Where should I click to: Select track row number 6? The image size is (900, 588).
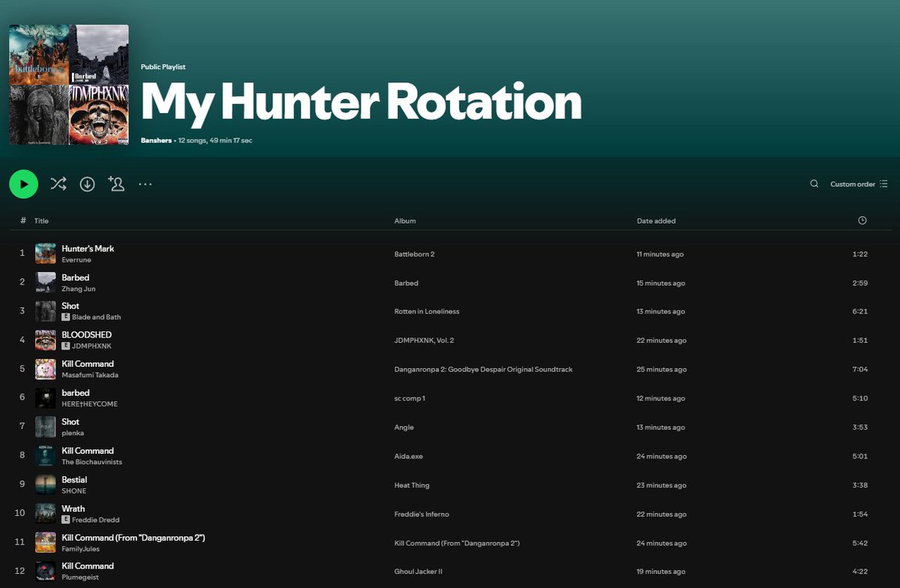pos(450,398)
